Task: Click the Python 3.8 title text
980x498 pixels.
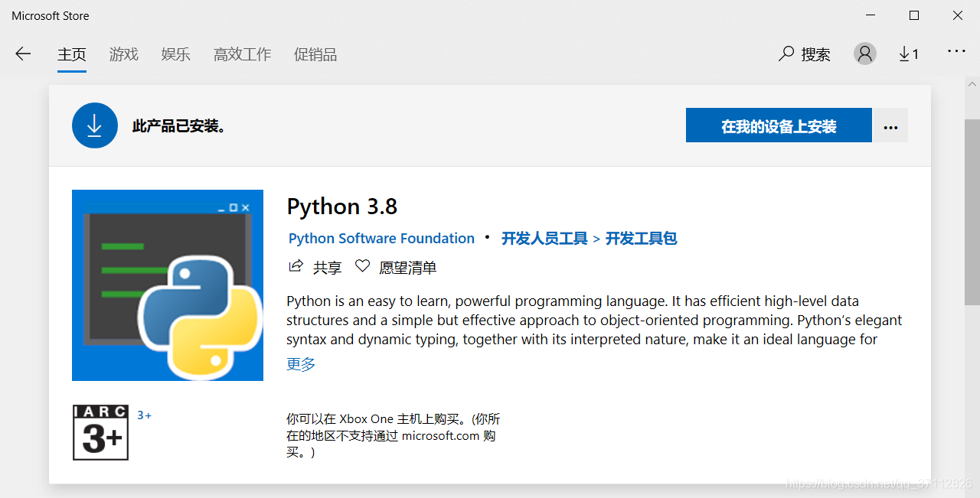Action: pos(342,207)
